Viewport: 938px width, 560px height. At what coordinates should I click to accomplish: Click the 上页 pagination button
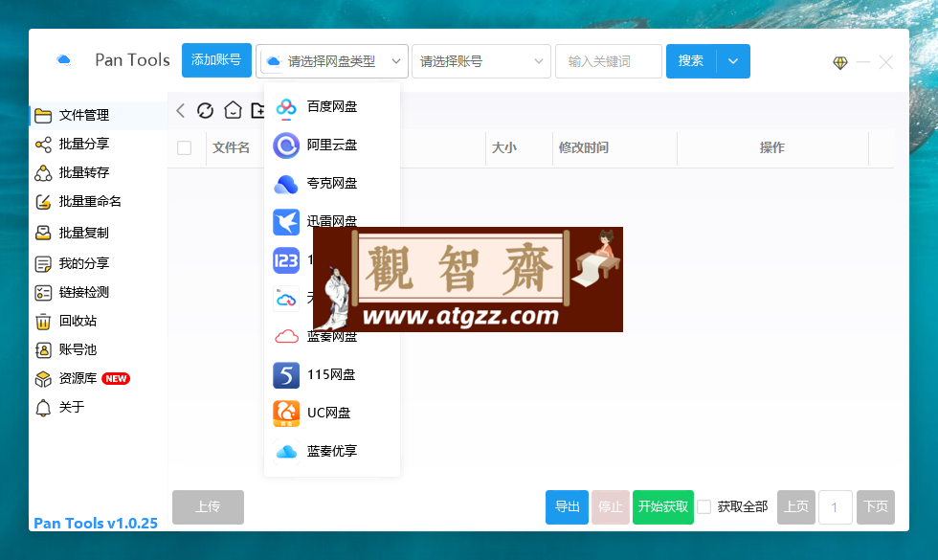795,507
